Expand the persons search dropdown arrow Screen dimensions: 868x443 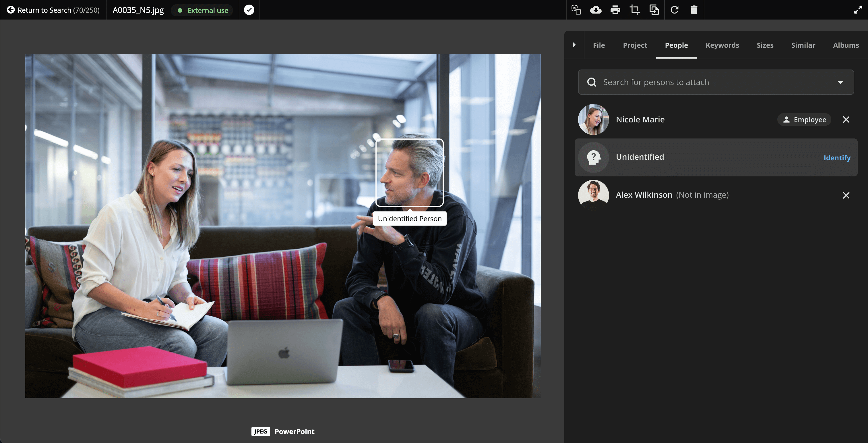coord(840,82)
